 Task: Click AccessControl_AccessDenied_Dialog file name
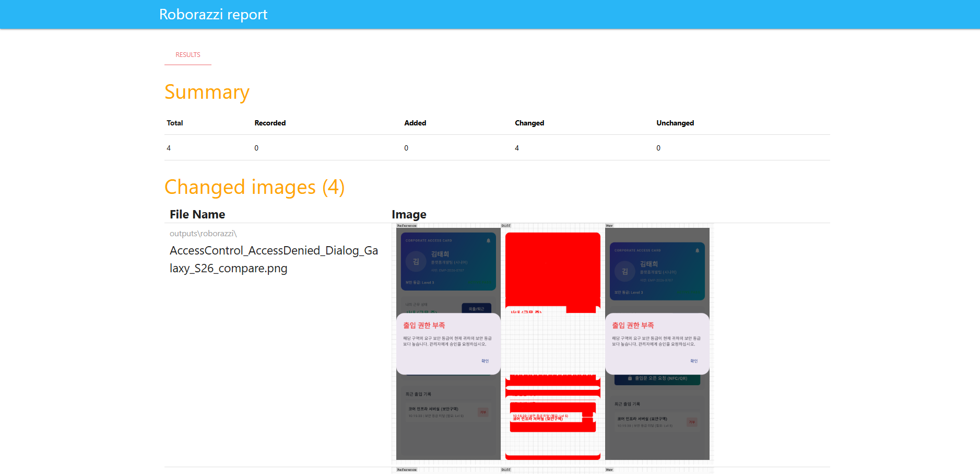pos(274,259)
